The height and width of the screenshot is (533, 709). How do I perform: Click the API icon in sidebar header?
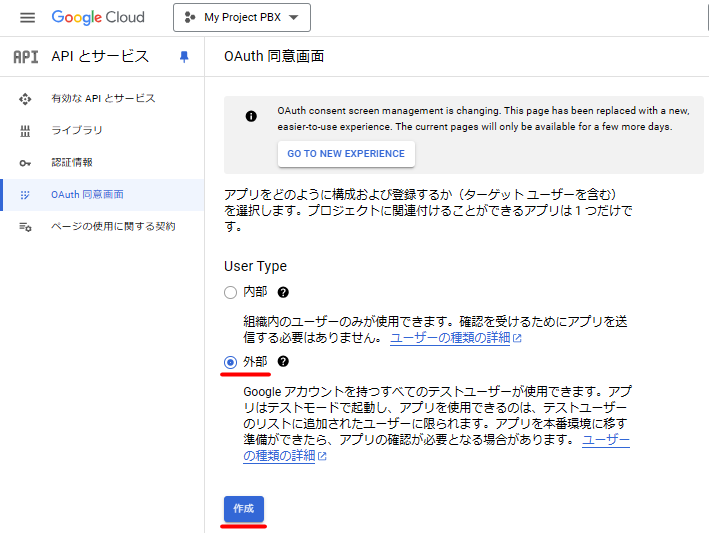tap(26, 57)
